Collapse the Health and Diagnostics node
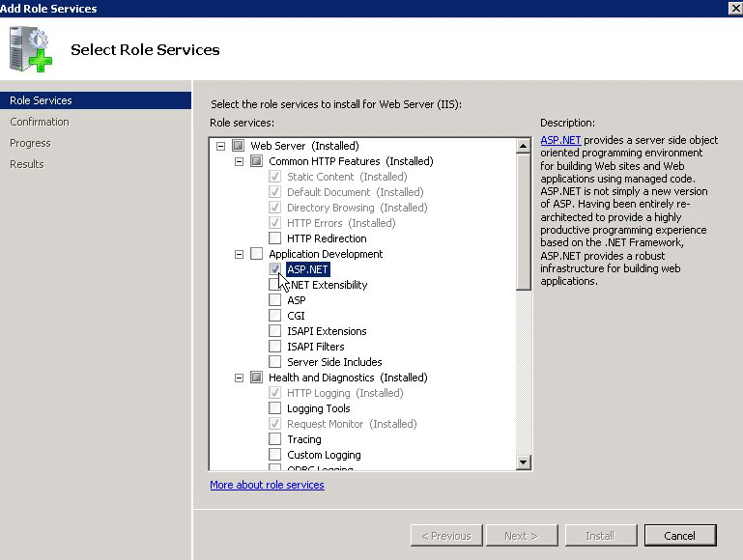The width and height of the screenshot is (743, 560). (239, 378)
